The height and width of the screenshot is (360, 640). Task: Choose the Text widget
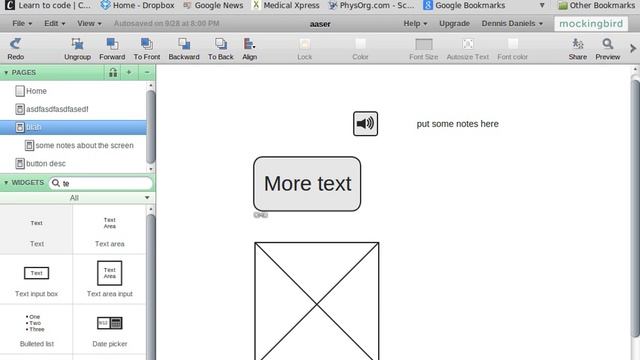coord(36,230)
